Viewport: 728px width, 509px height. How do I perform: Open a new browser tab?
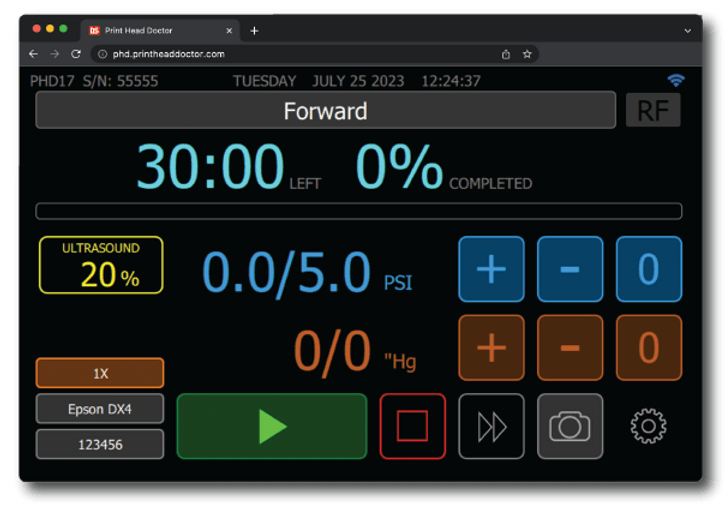pyautogui.click(x=254, y=30)
